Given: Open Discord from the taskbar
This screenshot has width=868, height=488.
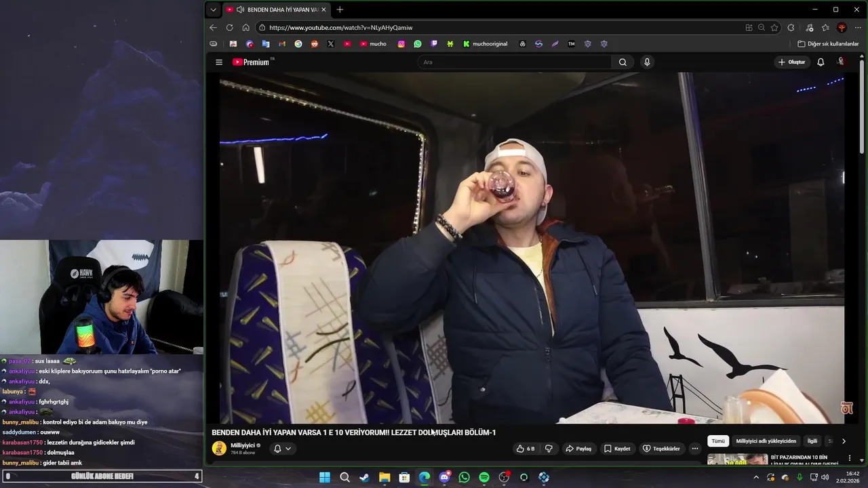Looking at the screenshot, I should (x=444, y=477).
